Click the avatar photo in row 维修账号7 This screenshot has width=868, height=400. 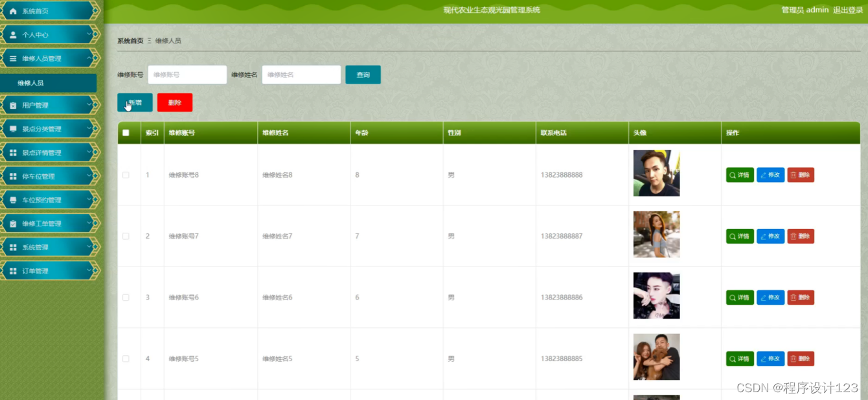656,234
